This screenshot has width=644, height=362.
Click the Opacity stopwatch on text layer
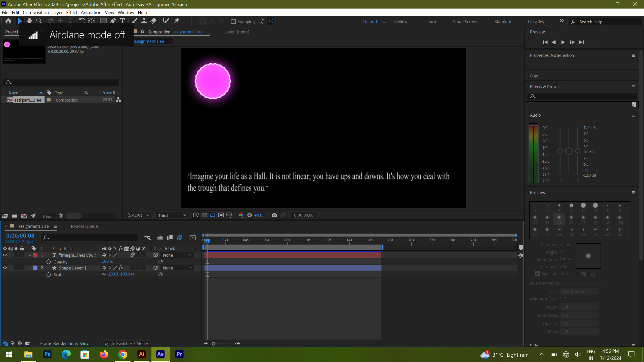coord(49,262)
